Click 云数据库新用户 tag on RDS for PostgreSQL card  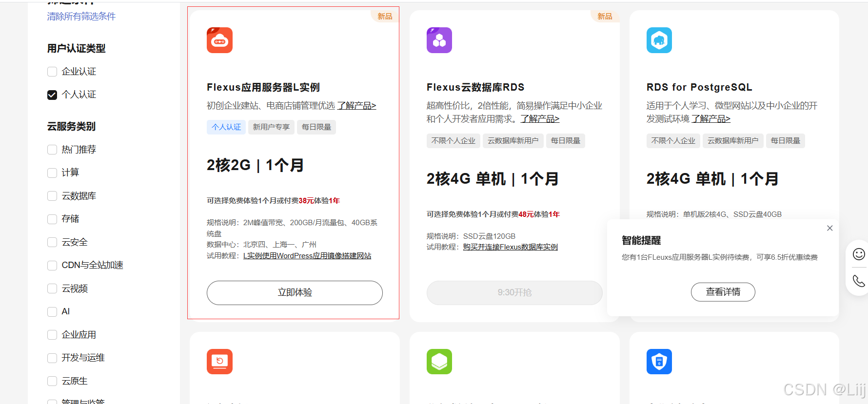[733, 141]
